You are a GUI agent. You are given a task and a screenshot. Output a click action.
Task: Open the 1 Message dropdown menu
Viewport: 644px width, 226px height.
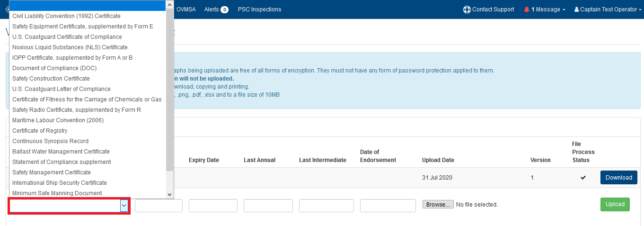click(x=545, y=9)
